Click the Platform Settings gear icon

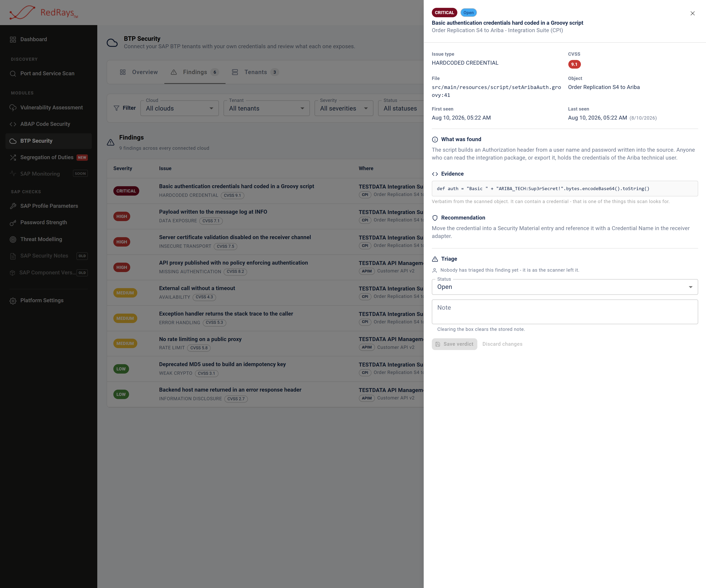(x=13, y=301)
